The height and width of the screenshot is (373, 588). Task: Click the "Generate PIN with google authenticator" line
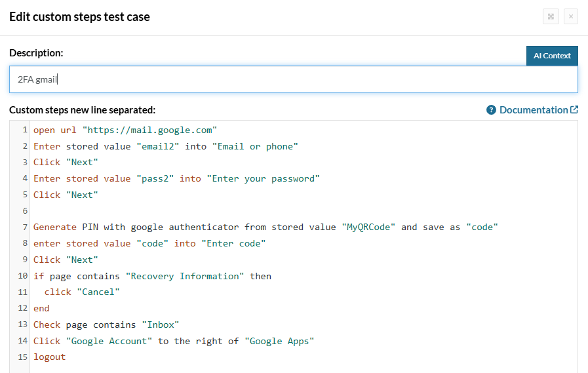(265, 227)
